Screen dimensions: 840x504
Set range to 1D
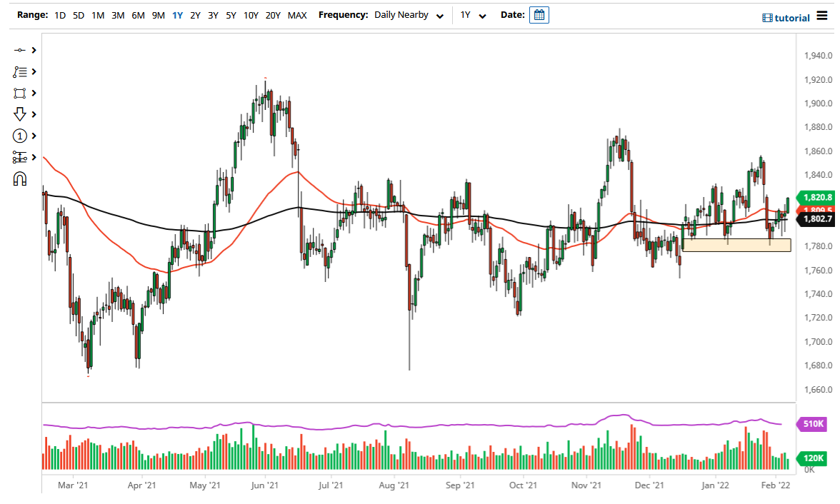[60, 16]
